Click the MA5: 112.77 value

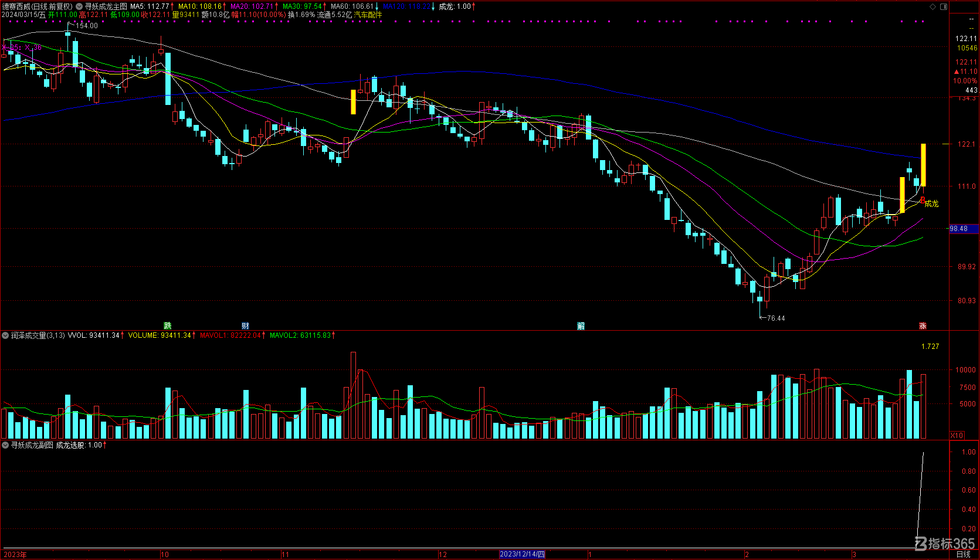coord(150,6)
